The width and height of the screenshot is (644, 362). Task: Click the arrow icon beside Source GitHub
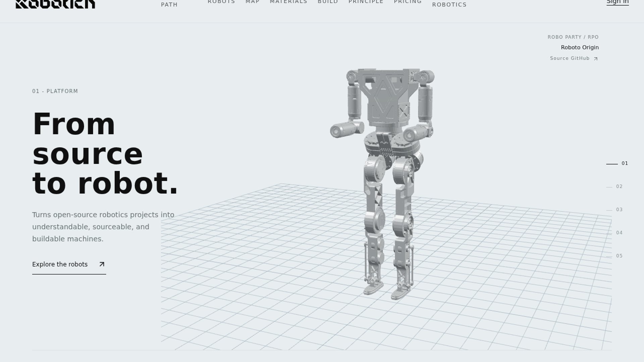tap(596, 59)
